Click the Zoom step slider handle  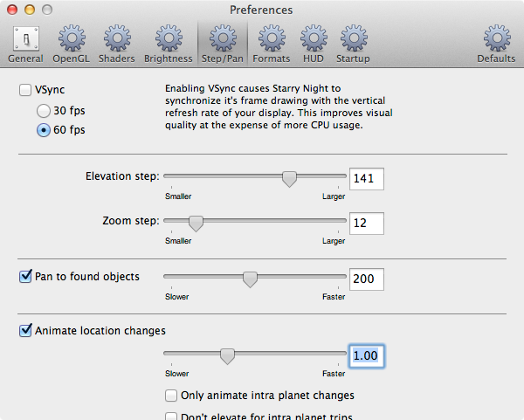(x=196, y=223)
